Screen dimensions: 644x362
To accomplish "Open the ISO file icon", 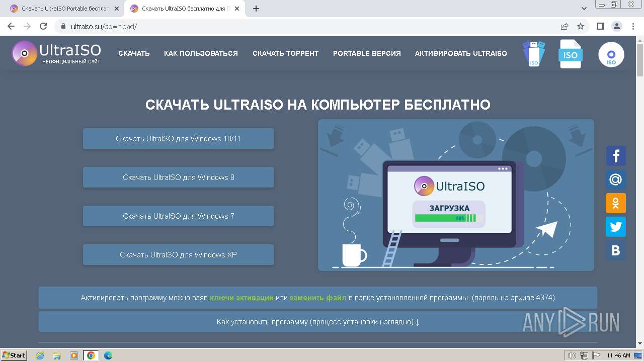I will coord(571,54).
